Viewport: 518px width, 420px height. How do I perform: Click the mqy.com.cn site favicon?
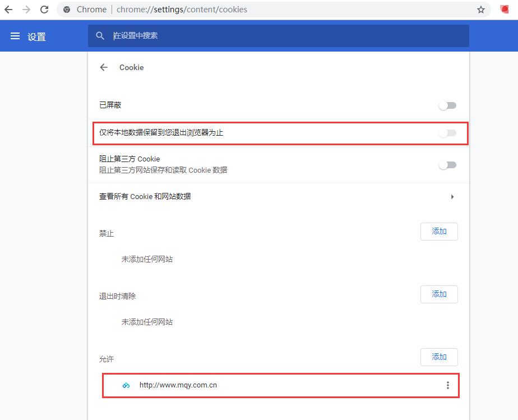click(126, 385)
